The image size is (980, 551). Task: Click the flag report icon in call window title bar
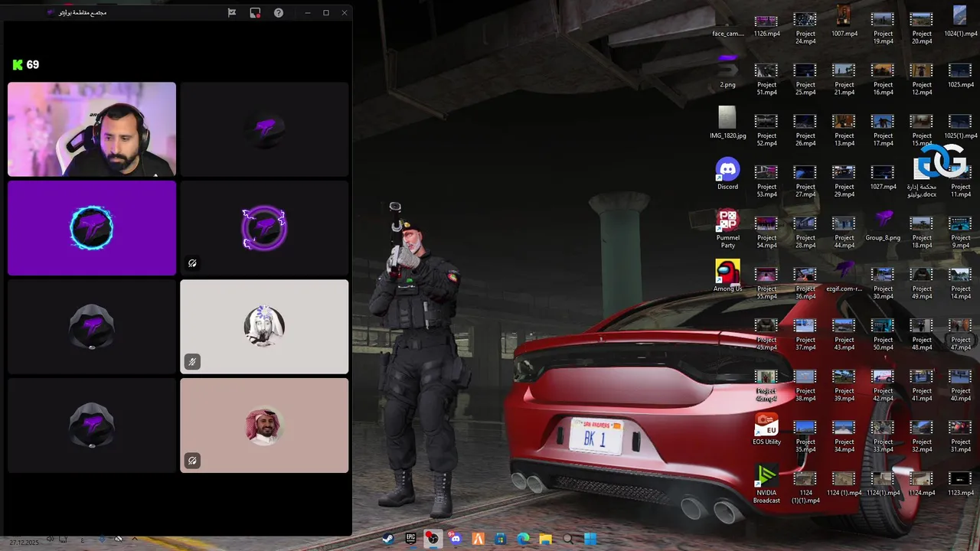pyautogui.click(x=232, y=12)
